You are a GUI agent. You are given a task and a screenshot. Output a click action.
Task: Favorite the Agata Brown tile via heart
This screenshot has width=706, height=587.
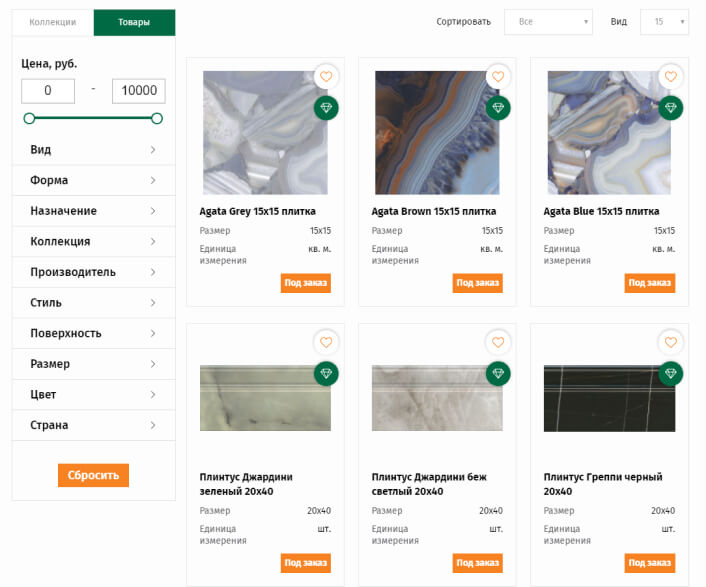[498, 77]
